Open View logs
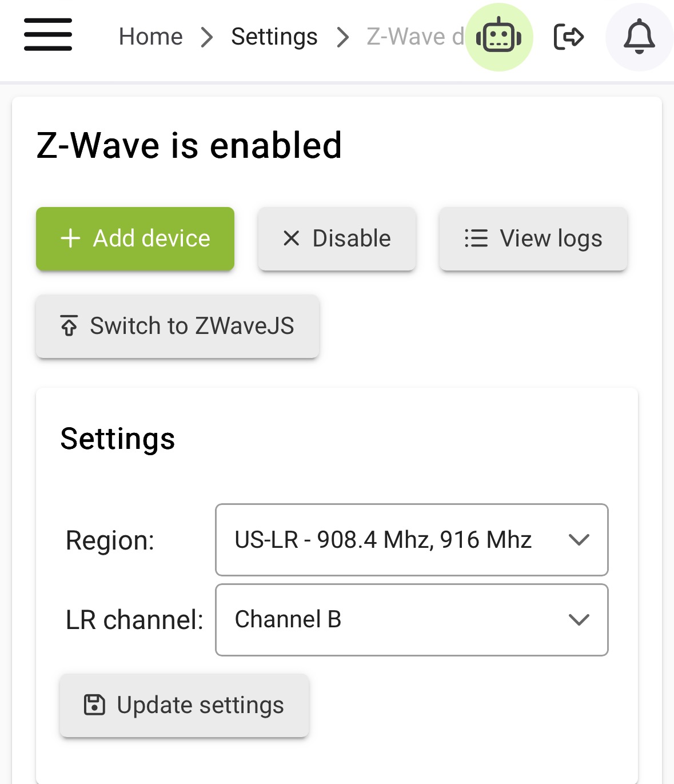The width and height of the screenshot is (674, 784). point(533,238)
